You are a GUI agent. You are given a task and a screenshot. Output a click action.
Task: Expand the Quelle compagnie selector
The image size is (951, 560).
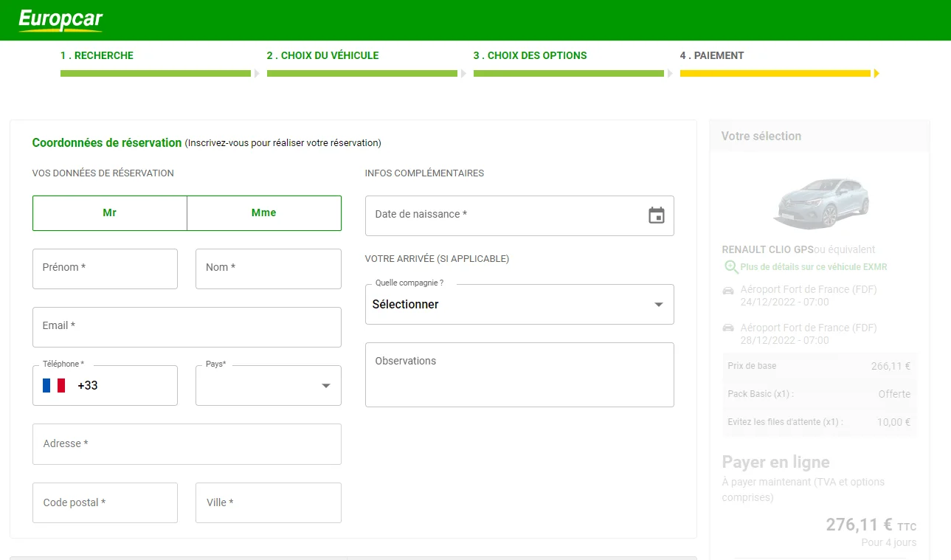click(x=519, y=304)
